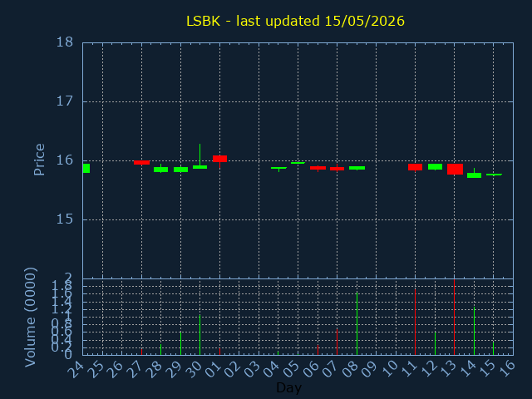Screen dimensions: 532x399
Task: Select the red candlestick for day 06
Action: 318,168
